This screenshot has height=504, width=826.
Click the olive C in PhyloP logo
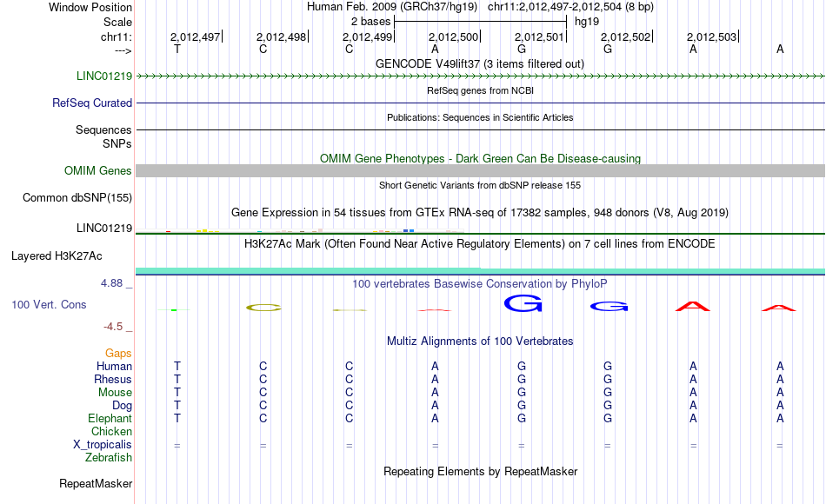(264, 308)
